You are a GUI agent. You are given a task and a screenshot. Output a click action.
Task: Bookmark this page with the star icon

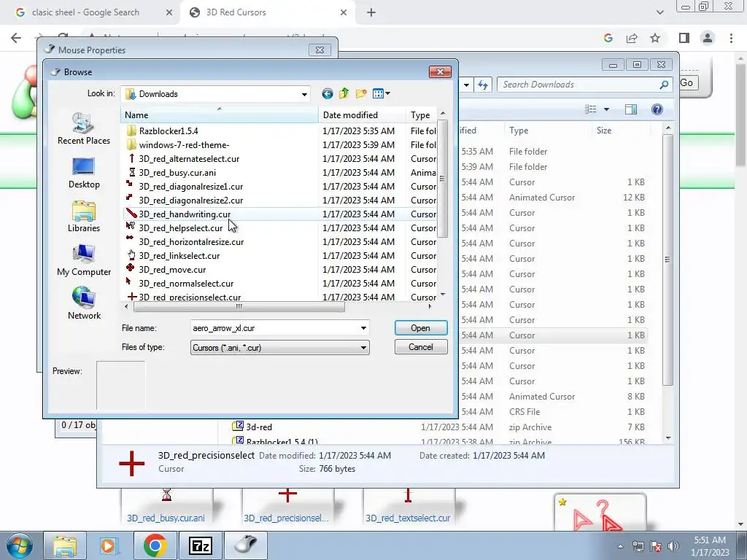pos(655,38)
